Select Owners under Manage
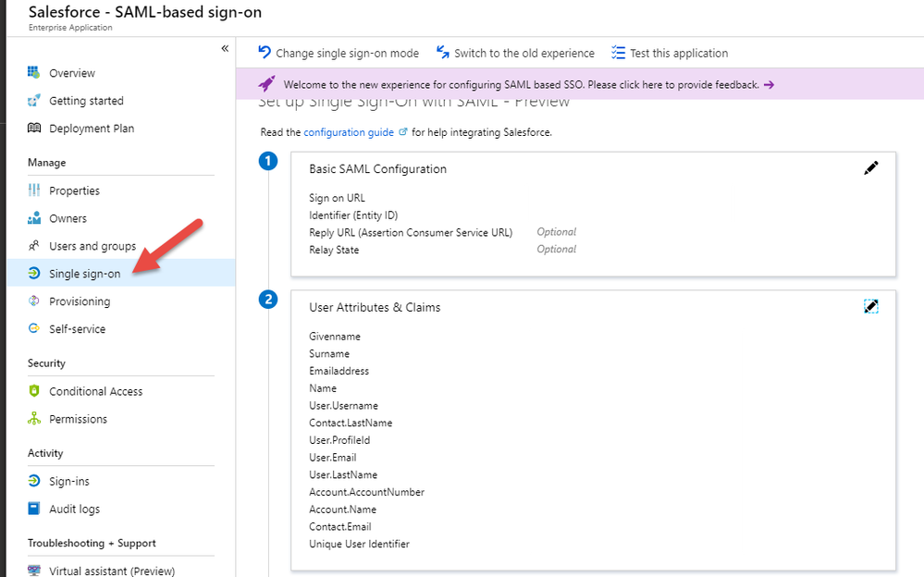The image size is (924, 577). (x=68, y=218)
